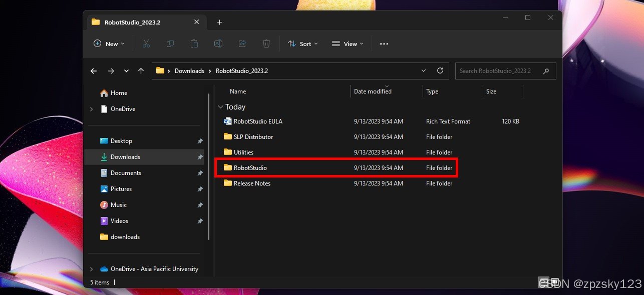Click the 120 KB size value
Image resolution: width=644 pixels, height=295 pixels.
pos(510,121)
